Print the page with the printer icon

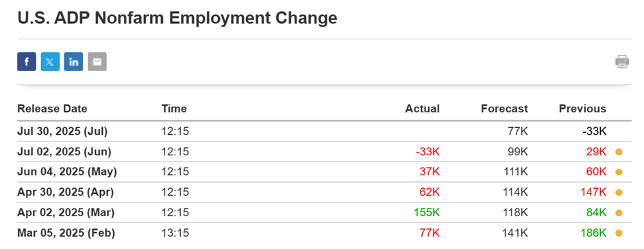[622, 62]
